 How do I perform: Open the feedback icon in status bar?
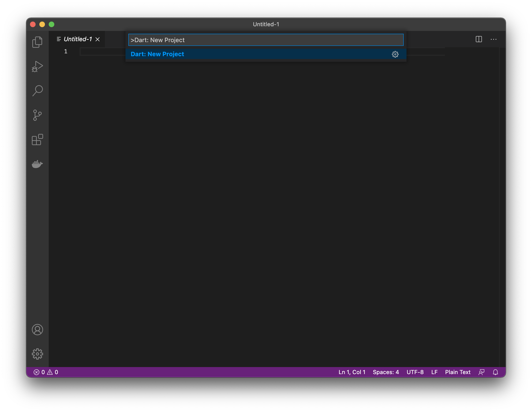click(x=481, y=372)
